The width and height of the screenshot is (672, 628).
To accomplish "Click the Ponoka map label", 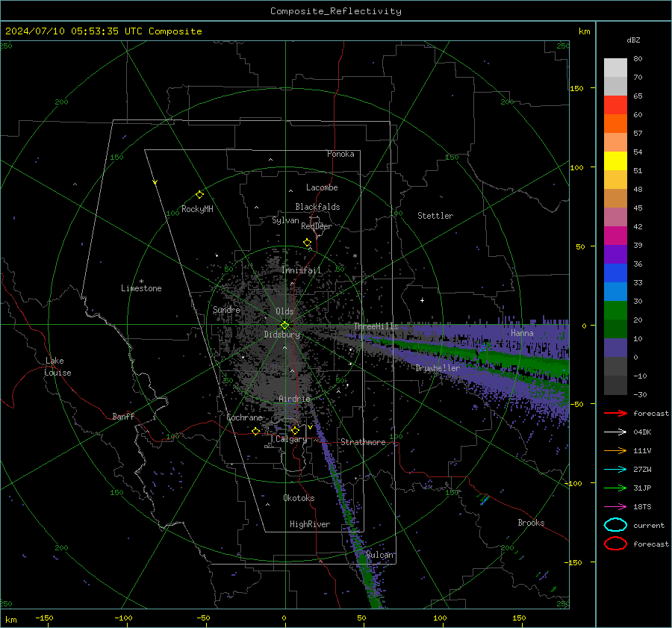I will [340, 154].
